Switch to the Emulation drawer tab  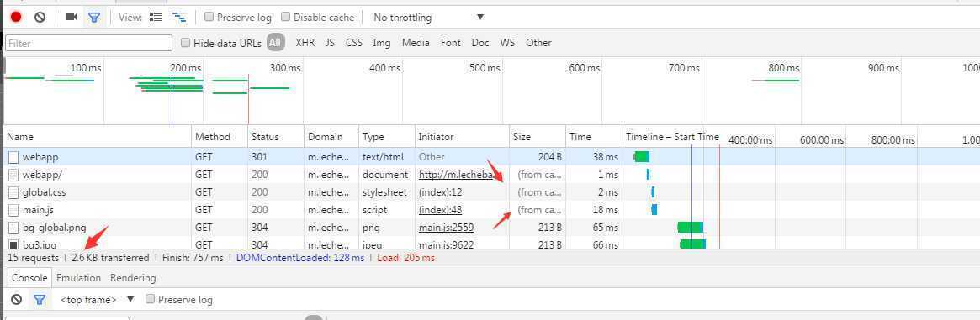coord(78,277)
